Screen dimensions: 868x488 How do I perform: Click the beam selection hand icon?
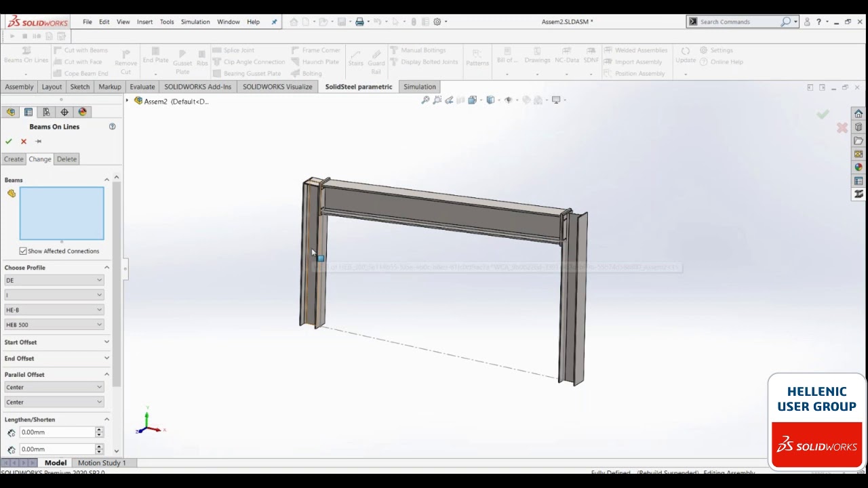(12, 194)
